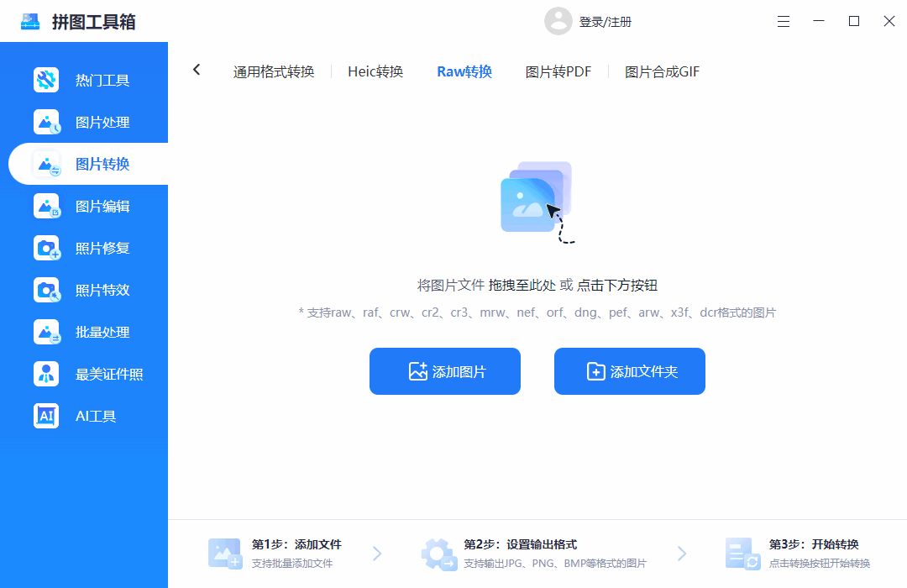Click the arrow after step 1
The image size is (907, 588).
(377, 554)
